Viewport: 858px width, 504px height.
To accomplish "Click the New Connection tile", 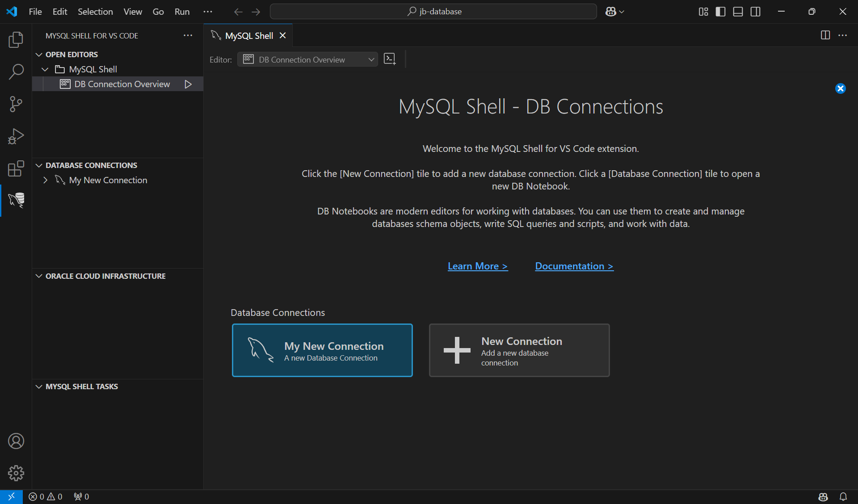I will (x=519, y=350).
